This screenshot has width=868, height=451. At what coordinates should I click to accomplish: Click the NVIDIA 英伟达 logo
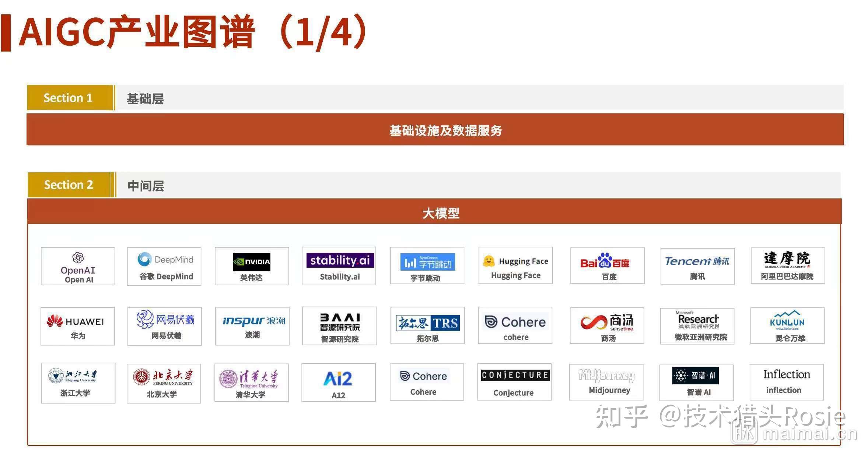pyautogui.click(x=252, y=262)
